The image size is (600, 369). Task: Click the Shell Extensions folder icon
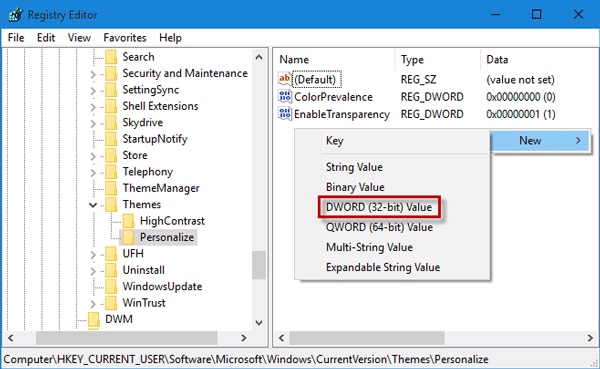point(111,106)
